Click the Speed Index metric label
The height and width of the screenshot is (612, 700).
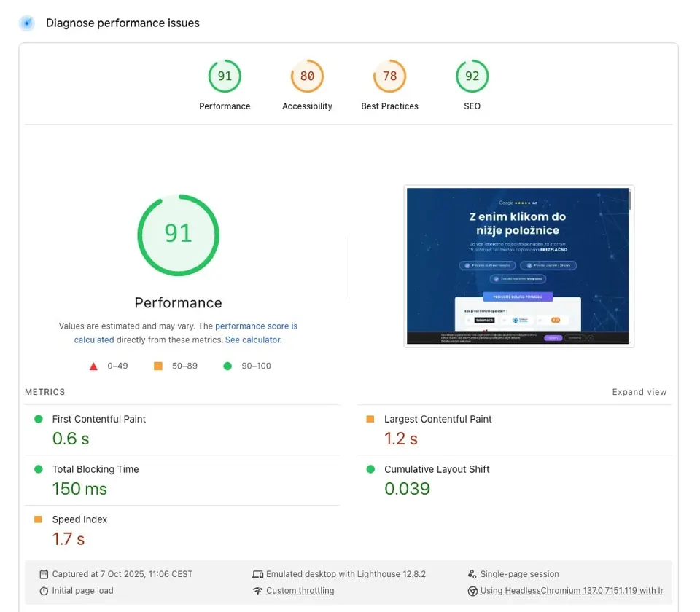80,519
